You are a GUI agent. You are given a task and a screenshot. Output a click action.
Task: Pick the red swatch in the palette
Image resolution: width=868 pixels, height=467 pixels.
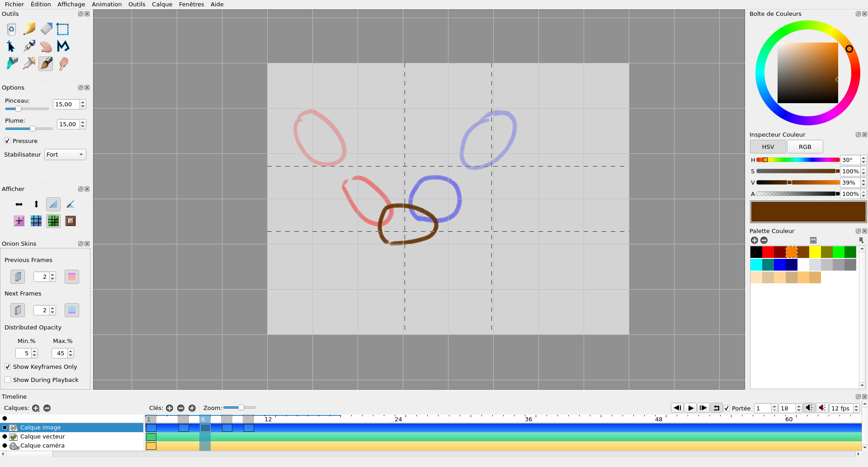(x=768, y=252)
